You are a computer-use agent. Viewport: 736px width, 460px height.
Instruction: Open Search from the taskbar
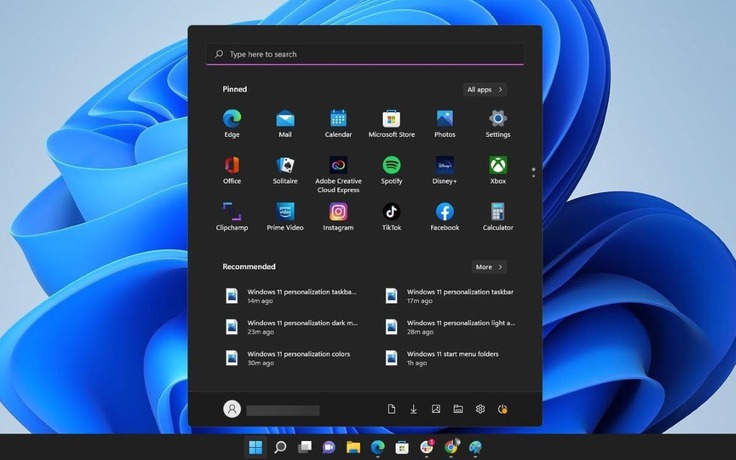pos(280,447)
